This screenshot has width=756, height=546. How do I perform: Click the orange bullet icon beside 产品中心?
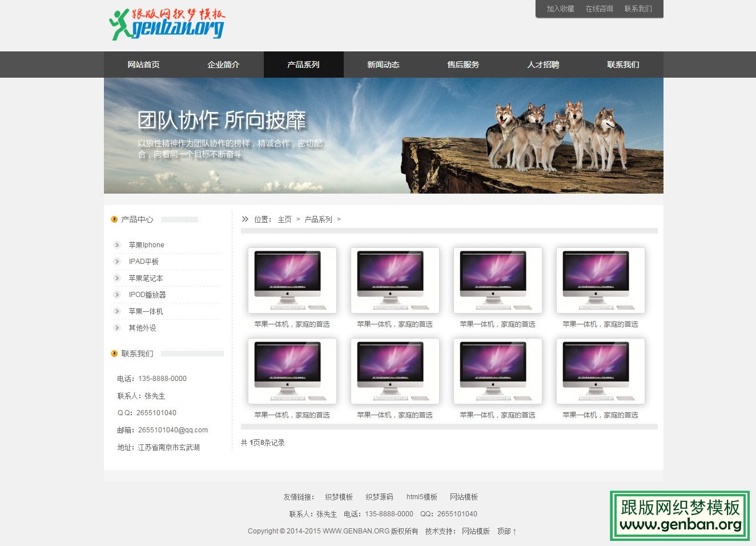tap(114, 219)
